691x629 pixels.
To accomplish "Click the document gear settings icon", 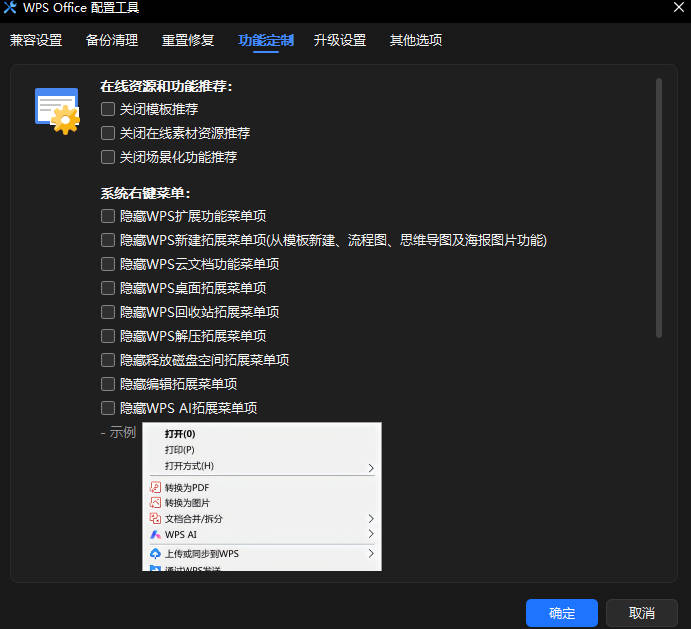I will [x=56, y=110].
